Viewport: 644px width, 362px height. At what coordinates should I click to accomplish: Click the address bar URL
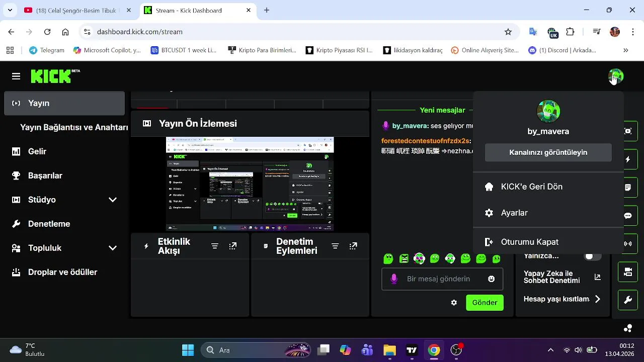(x=140, y=32)
